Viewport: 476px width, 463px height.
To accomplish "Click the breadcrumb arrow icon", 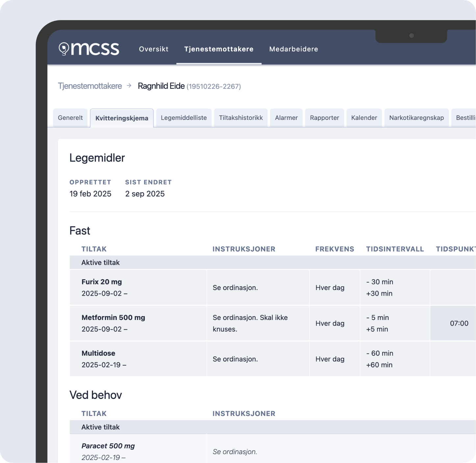I will coord(129,86).
